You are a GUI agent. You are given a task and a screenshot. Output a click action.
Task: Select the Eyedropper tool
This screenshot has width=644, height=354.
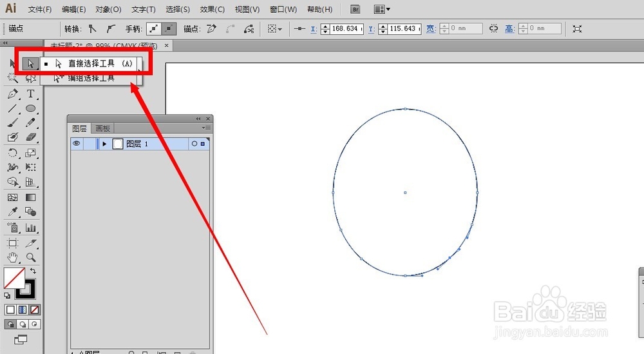click(13, 212)
